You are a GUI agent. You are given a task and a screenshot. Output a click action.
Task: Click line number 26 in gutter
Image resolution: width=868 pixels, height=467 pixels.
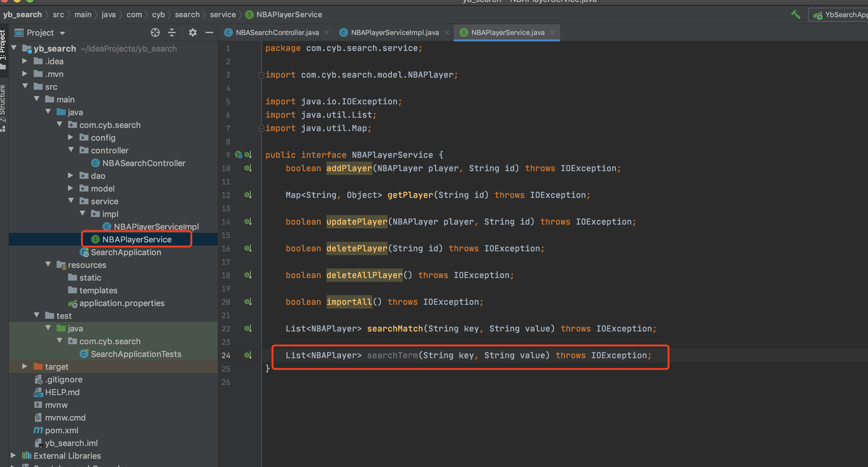pyautogui.click(x=226, y=382)
